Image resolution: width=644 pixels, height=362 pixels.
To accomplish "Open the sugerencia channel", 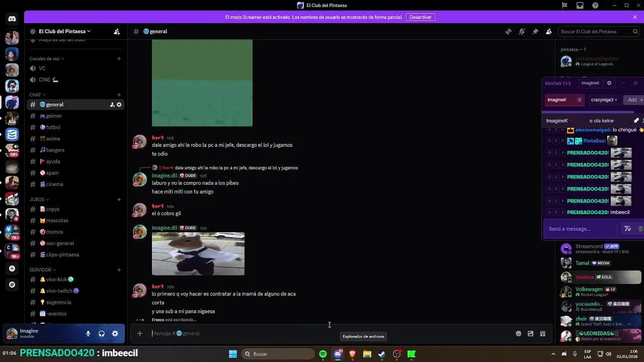I will (x=75, y=302).
